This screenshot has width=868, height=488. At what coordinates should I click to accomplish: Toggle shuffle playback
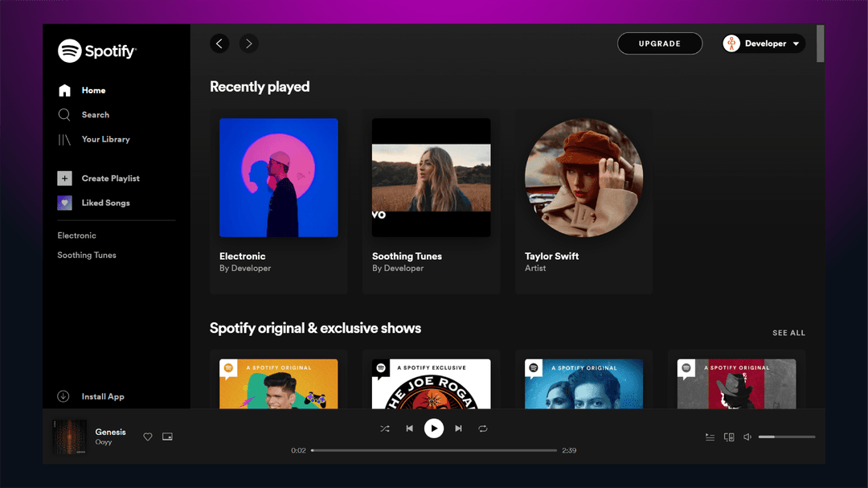[x=385, y=429]
